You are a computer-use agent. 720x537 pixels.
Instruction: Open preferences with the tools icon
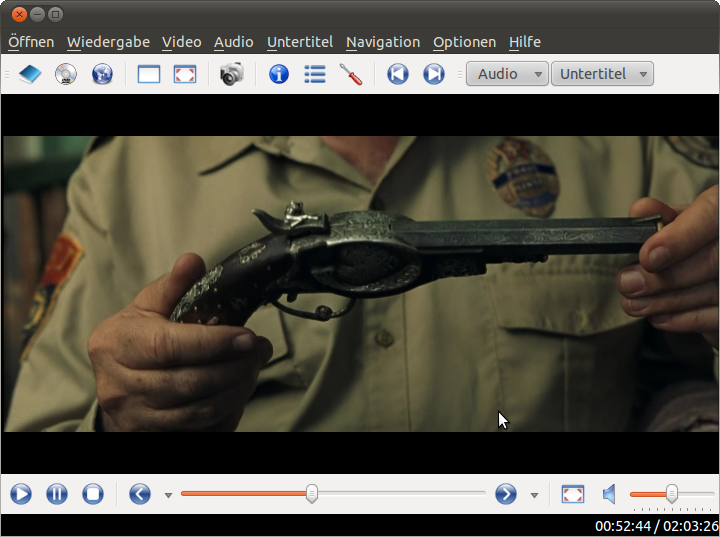(351, 74)
